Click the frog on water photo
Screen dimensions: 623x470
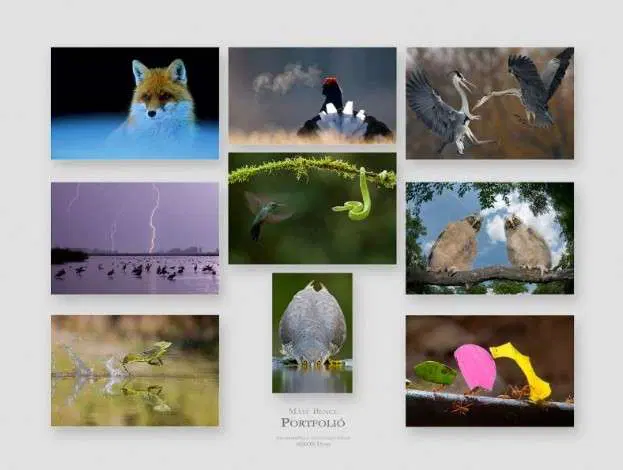click(x=135, y=371)
